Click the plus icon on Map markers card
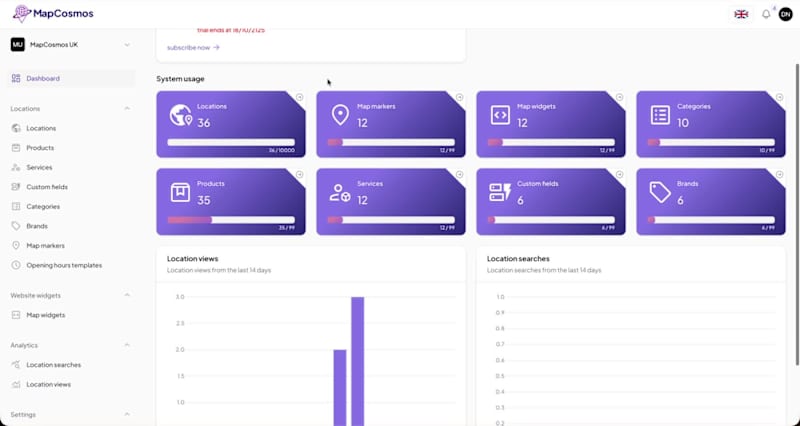Image resolution: width=800 pixels, height=426 pixels. [x=459, y=97]
